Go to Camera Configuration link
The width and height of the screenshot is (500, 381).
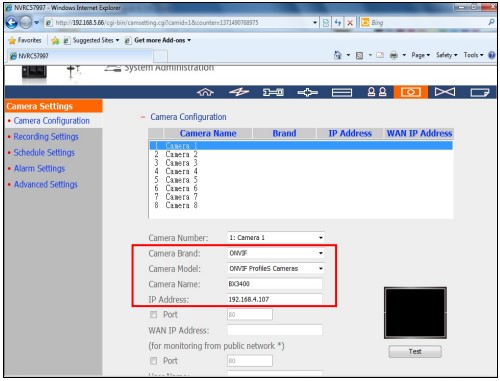[x=52, y=121]
